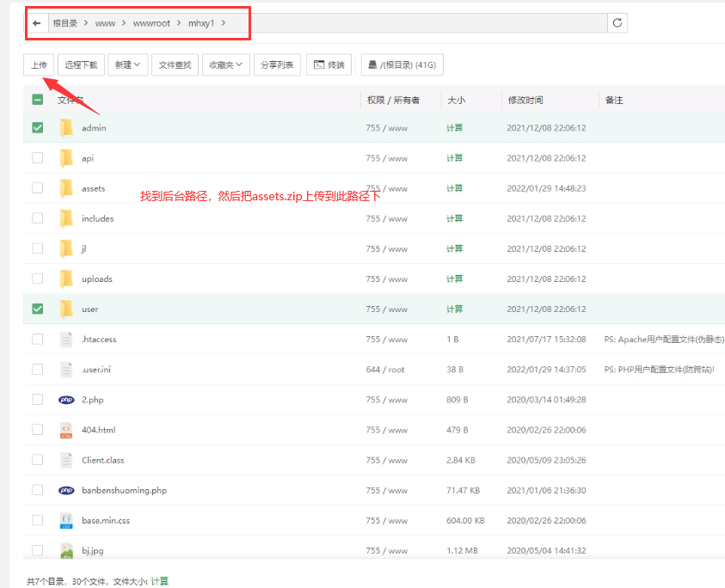Check the jl folder checkbox
The image size is (725, 588).
coord(38,248)
